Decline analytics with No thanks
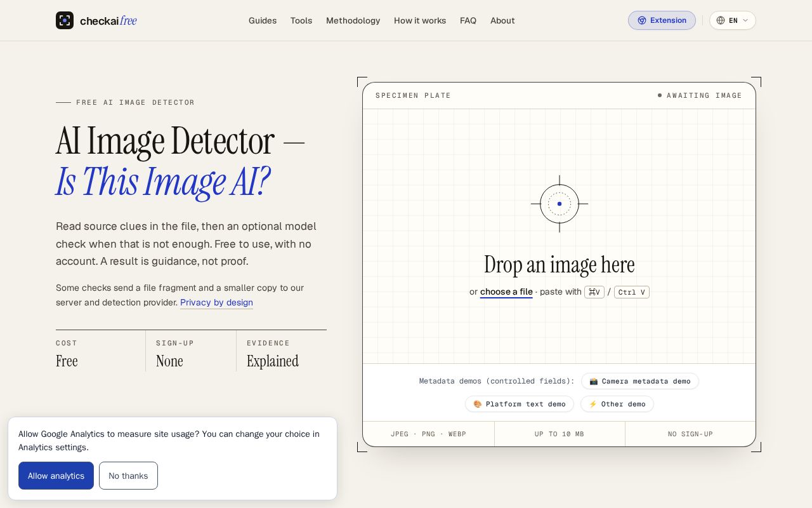 click(128, 476)
